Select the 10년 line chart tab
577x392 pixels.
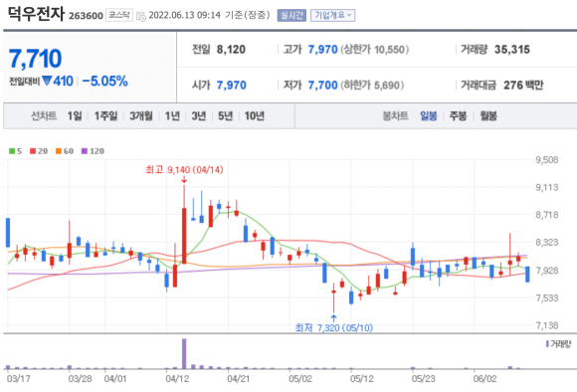click(x=255, y=116)
